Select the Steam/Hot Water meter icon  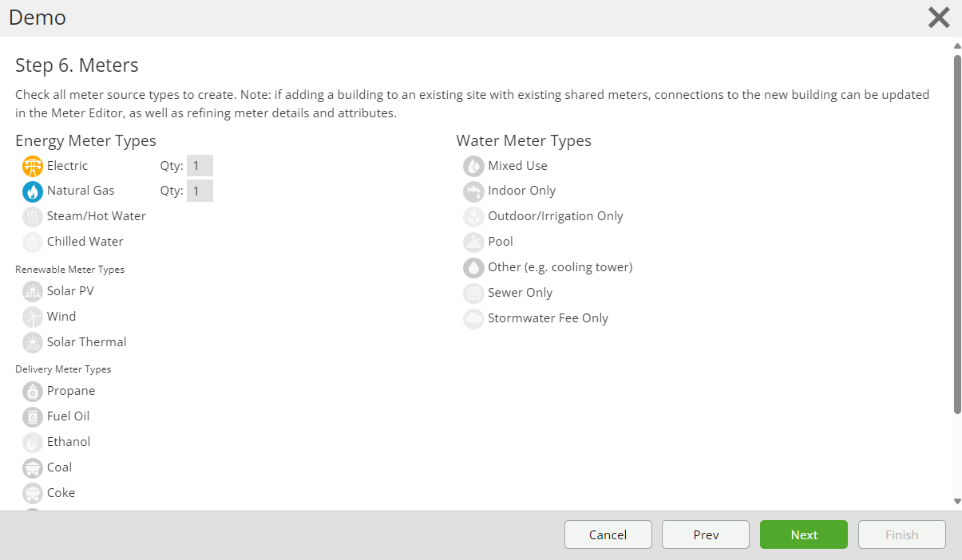33,217
